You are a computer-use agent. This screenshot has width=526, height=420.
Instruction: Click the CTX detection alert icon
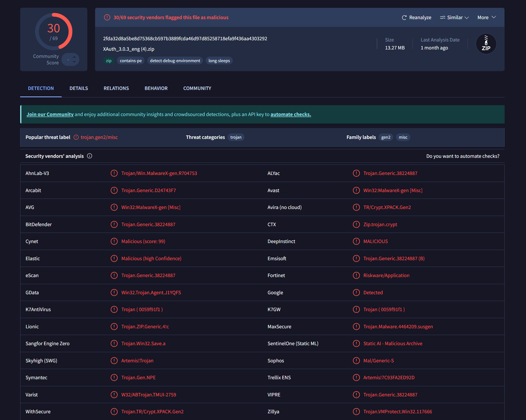pos(356,224)
